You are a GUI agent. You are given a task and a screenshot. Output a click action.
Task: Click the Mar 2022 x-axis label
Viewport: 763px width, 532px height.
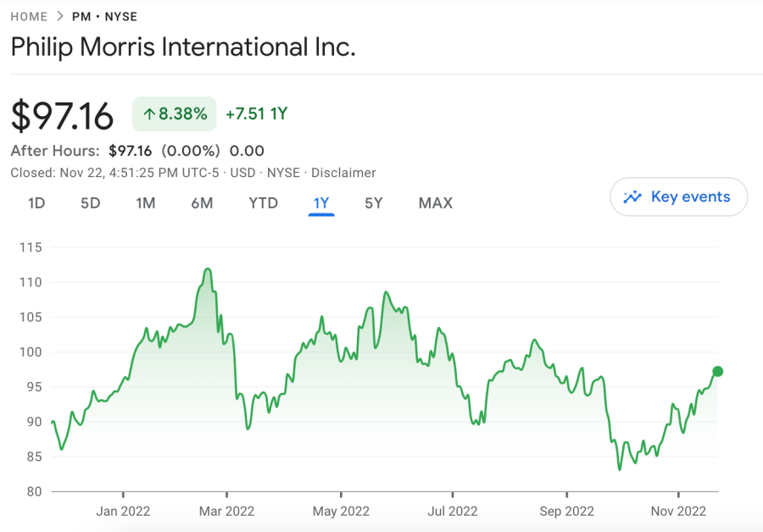226,511
